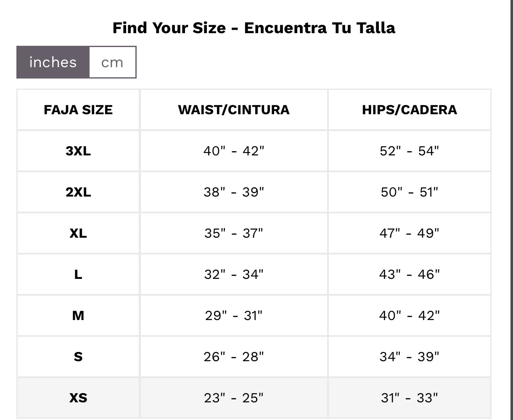Click the FAJA SIZE column header

click(x=78, y=110)
